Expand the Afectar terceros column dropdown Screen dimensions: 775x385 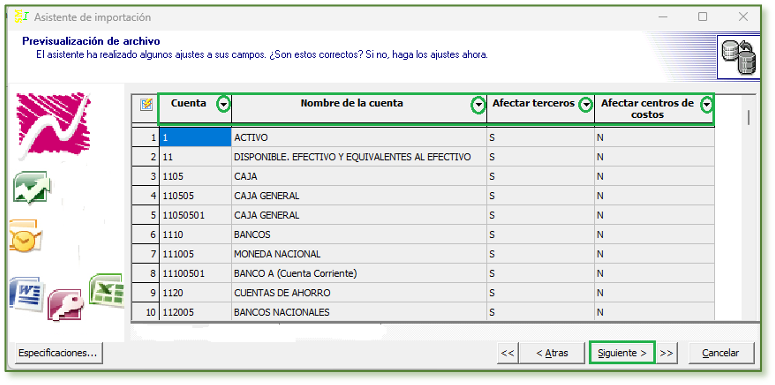(586, 105)
